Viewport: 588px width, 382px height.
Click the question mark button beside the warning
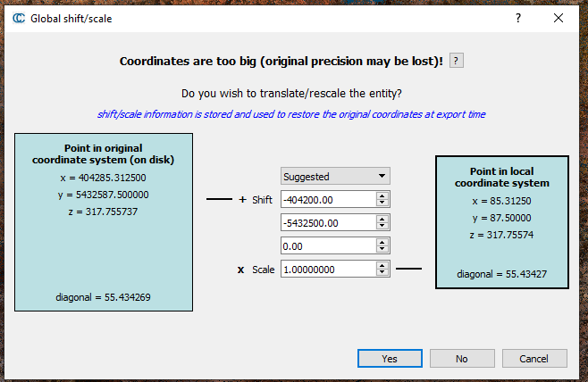coord(456,61)
